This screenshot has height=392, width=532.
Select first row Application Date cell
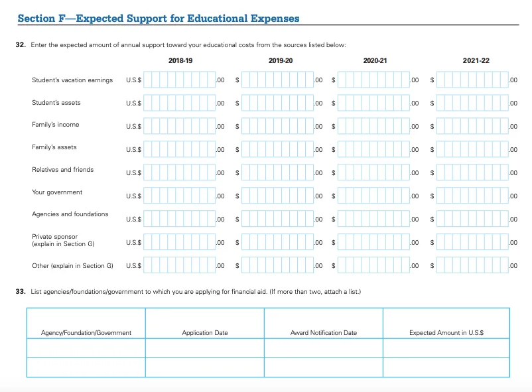coord(204,348)
